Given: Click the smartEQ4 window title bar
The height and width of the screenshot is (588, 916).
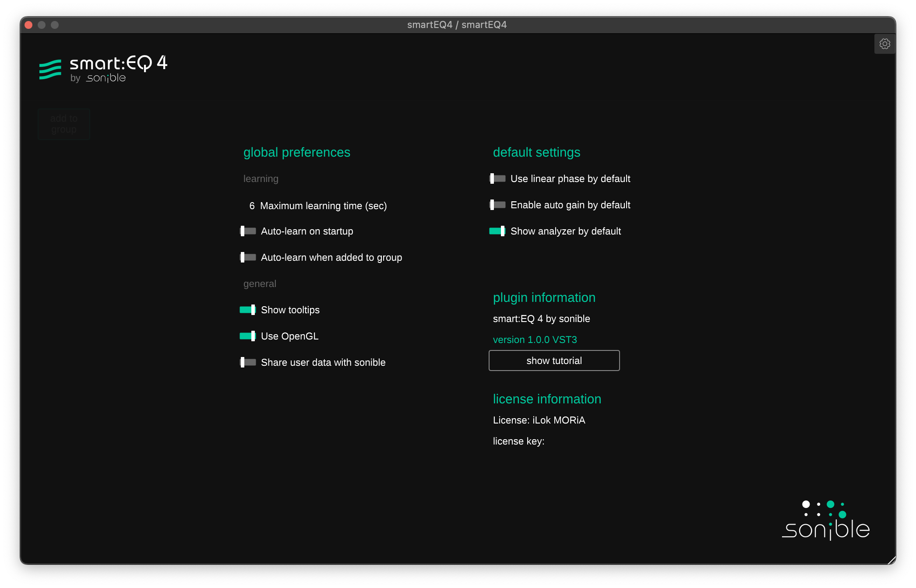Looking at the screenshot, I should (457, 25).
